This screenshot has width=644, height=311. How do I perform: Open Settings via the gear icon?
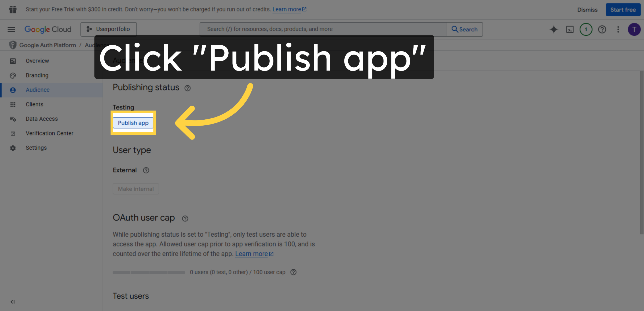point(13,148)
